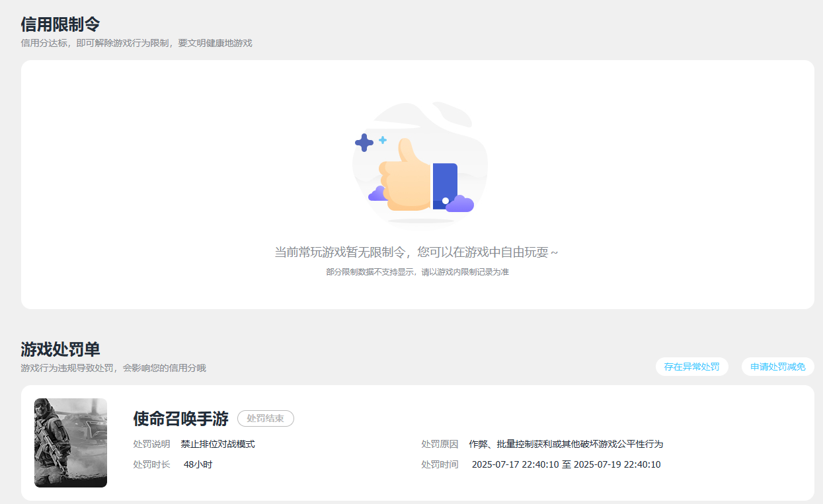The image size is (823, 504).
Task: Click the 当前常玩游戏暂无限制令 message
Action: click(416, 252)
